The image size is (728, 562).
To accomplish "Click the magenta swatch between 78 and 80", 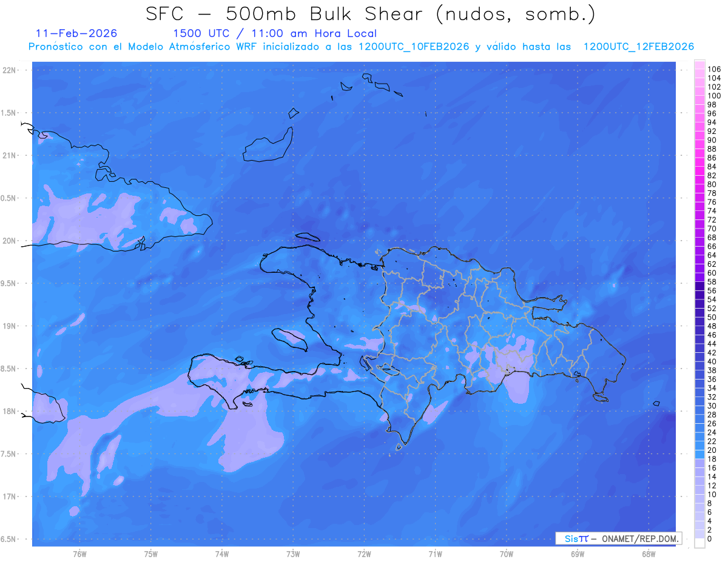I will click(x=699, y=189).
